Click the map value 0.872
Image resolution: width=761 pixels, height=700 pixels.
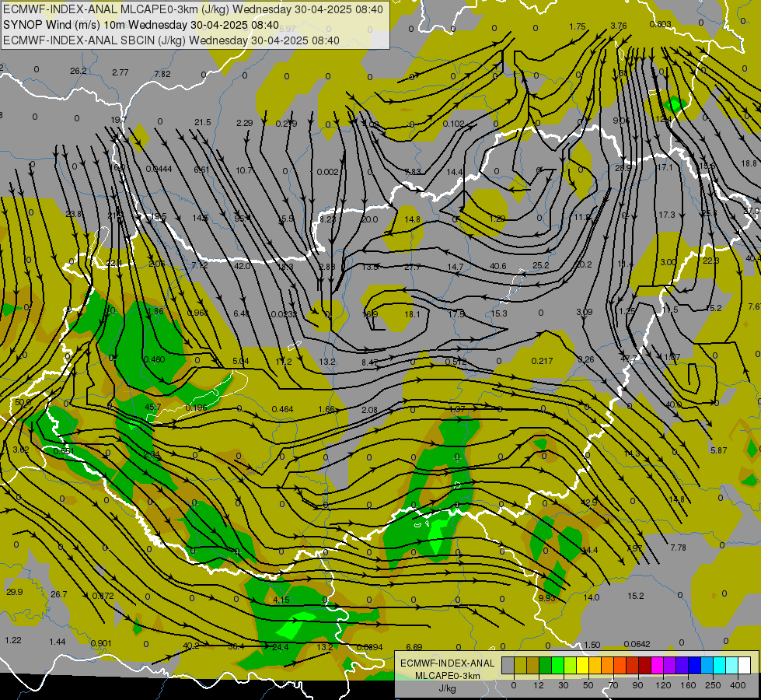coord(103,596)
